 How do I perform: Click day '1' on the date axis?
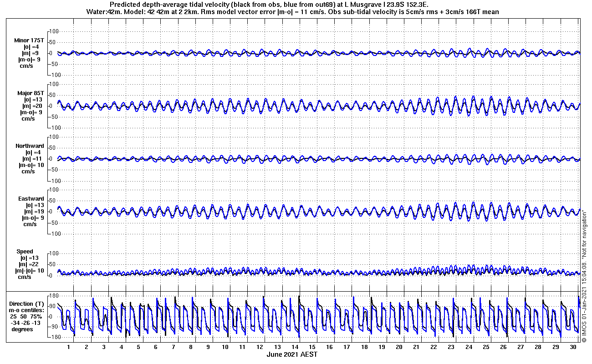69,347
